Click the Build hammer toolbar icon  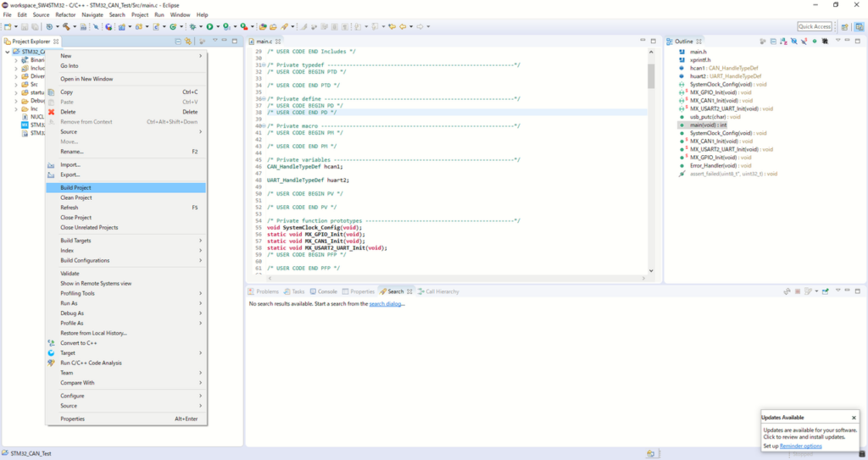click(x=66, y=26)
